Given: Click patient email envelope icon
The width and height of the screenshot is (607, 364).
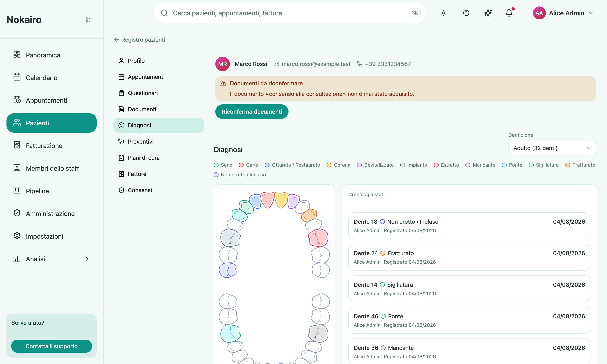Looking at the screenshot, I should (x=276, y=64).
